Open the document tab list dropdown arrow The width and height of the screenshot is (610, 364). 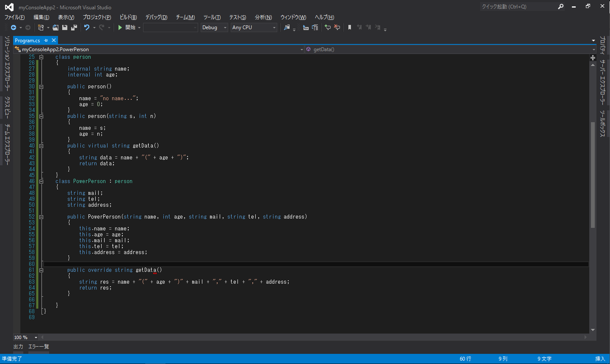[x=593, y=41]
